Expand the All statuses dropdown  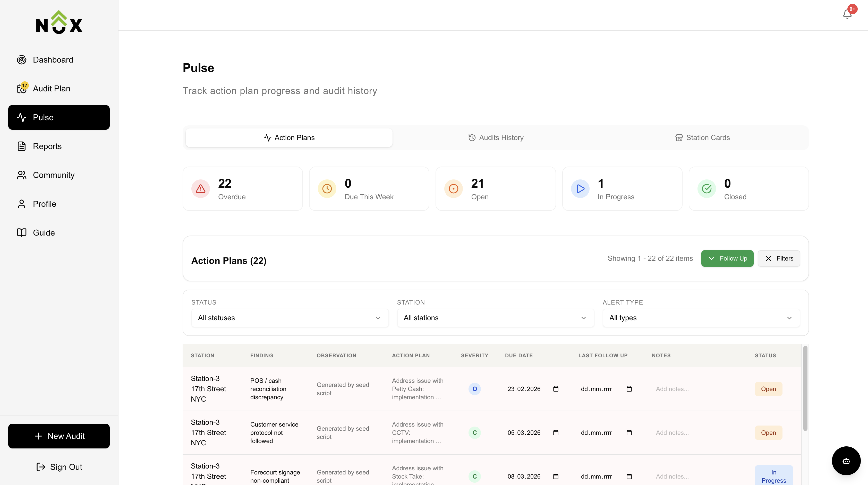coord(290,318)
